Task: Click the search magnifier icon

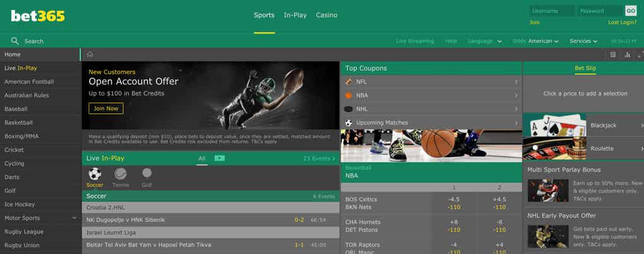Action: [x=15, y=41]
